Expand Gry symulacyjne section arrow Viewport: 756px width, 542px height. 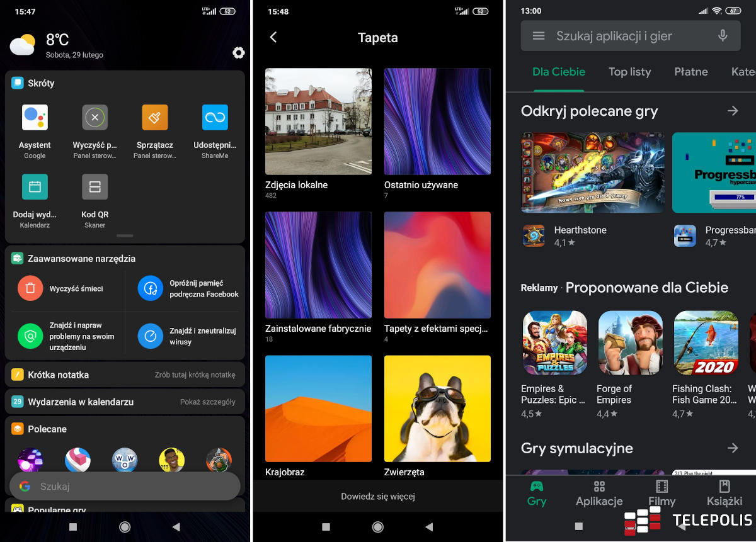point(732,448)
